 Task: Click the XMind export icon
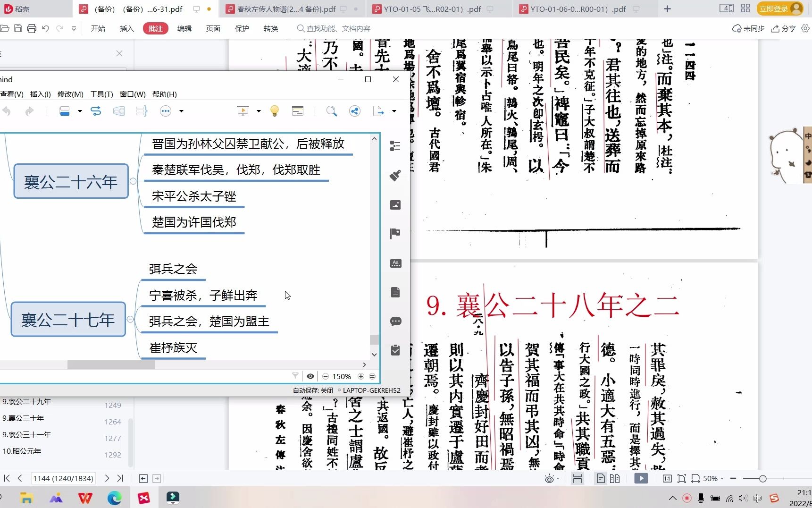tap(378, 111)
